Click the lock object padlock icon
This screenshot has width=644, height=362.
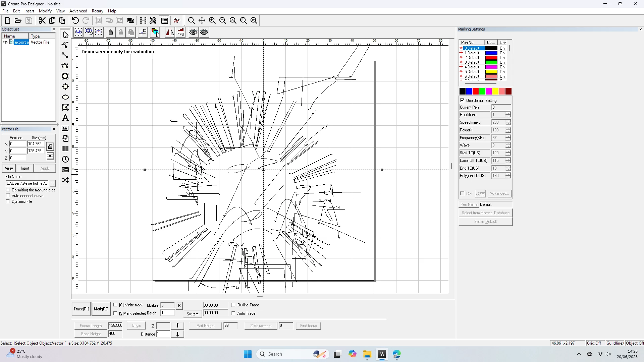pyautogui.click(x=111, y=32)
